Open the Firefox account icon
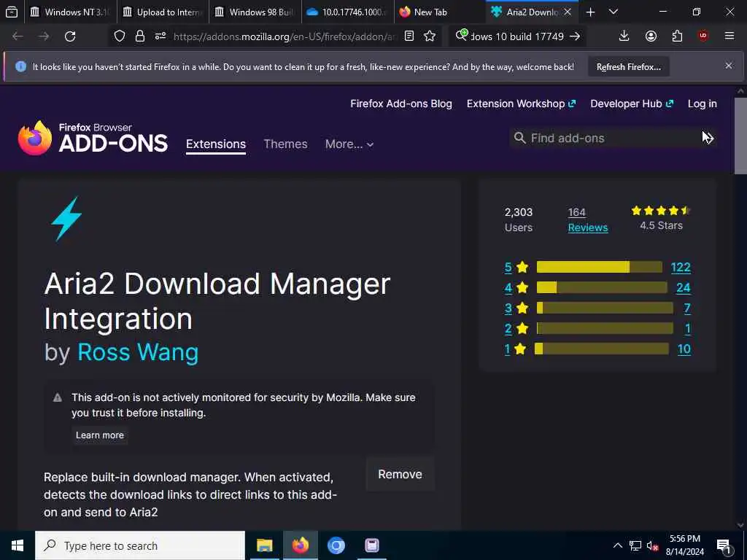 point(651,36)
